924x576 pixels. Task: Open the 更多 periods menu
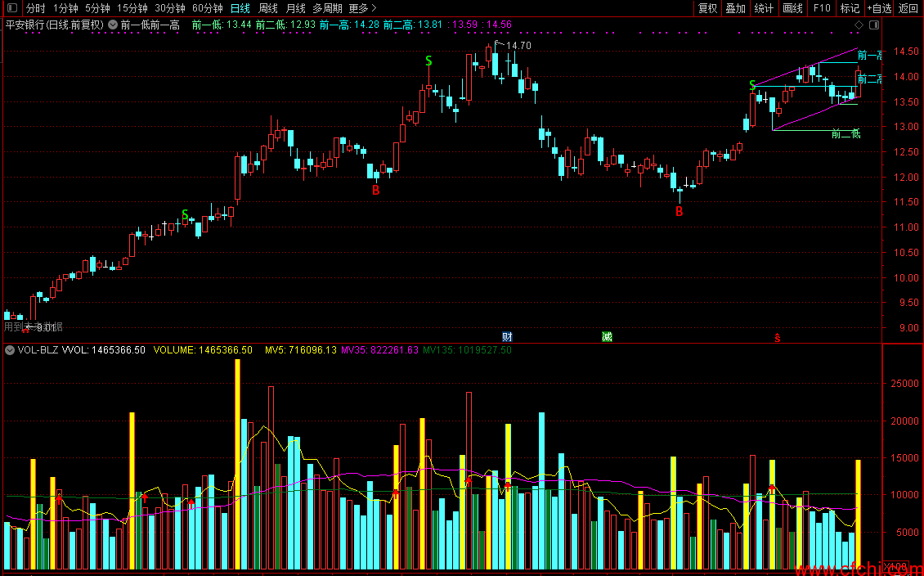[362, 8]
